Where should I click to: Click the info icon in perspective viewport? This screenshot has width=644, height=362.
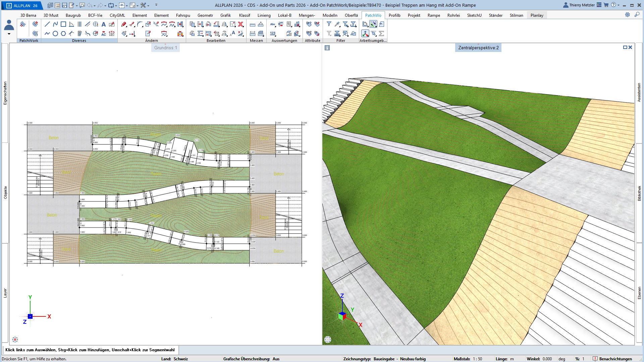click(x=327, y=48)
